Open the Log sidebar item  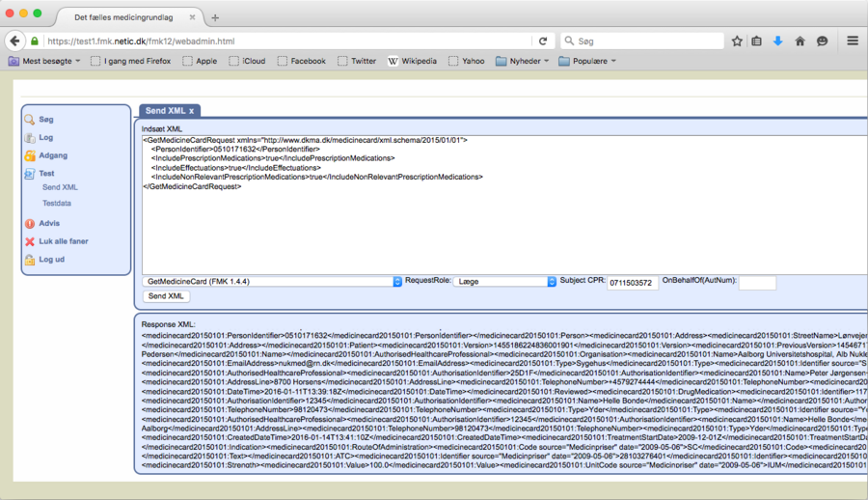coord(45,138)
